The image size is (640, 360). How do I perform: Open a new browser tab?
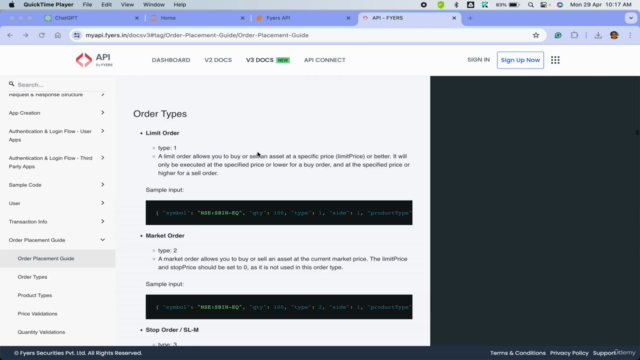470,18
